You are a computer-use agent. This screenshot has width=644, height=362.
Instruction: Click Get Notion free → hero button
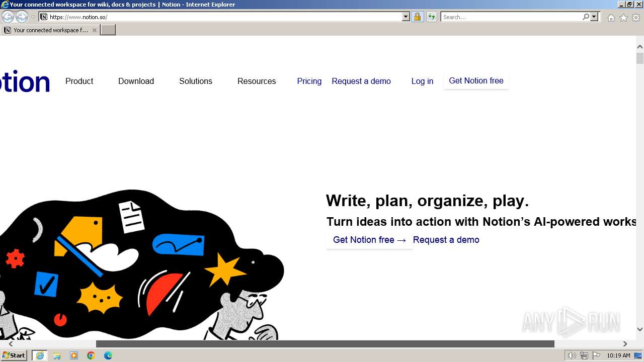click(369, 240)
